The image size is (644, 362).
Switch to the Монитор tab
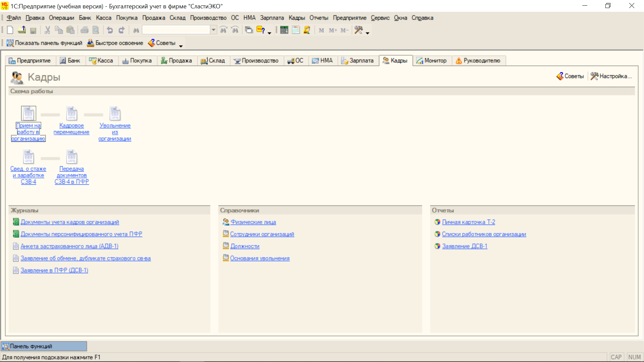tap(432, 61)
